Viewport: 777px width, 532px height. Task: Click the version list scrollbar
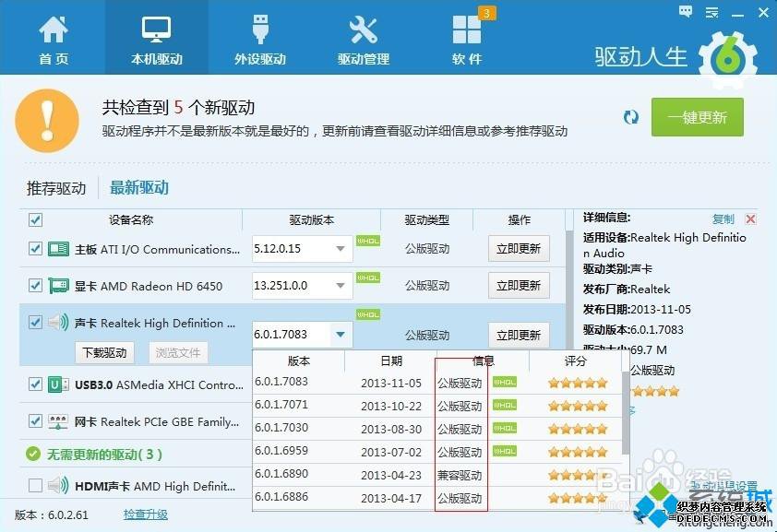coord(626,412)
